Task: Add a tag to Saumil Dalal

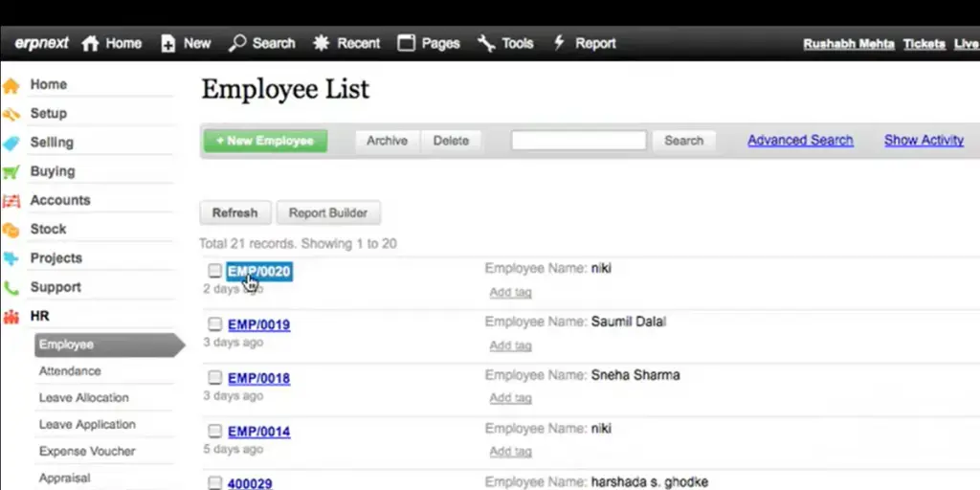Action: tap(510, 345)
